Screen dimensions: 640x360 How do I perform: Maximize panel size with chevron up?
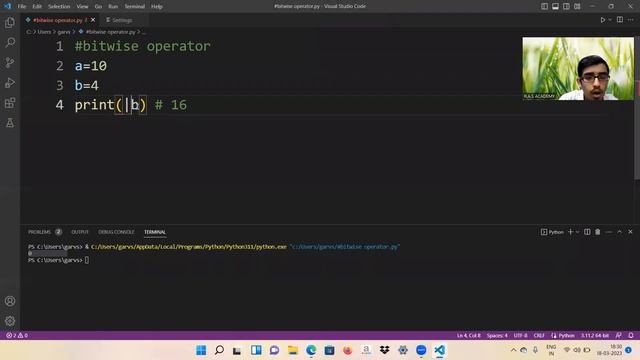click(620, 232)
